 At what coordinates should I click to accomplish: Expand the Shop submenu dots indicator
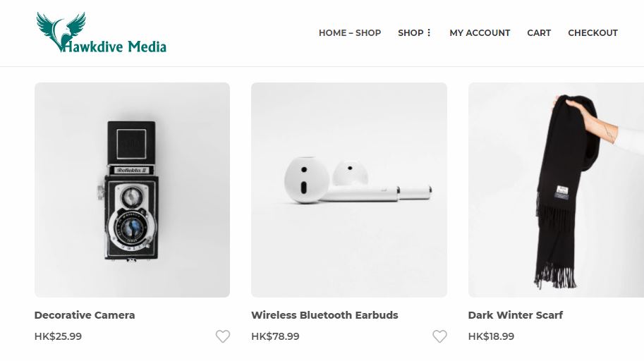(x=429, y=33)
